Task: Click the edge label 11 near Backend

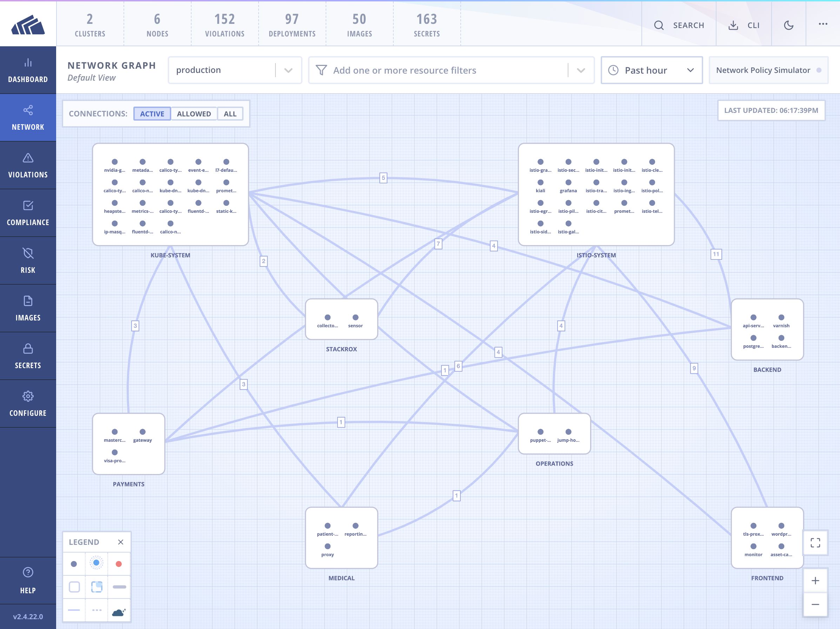Action: pos(716,254)
